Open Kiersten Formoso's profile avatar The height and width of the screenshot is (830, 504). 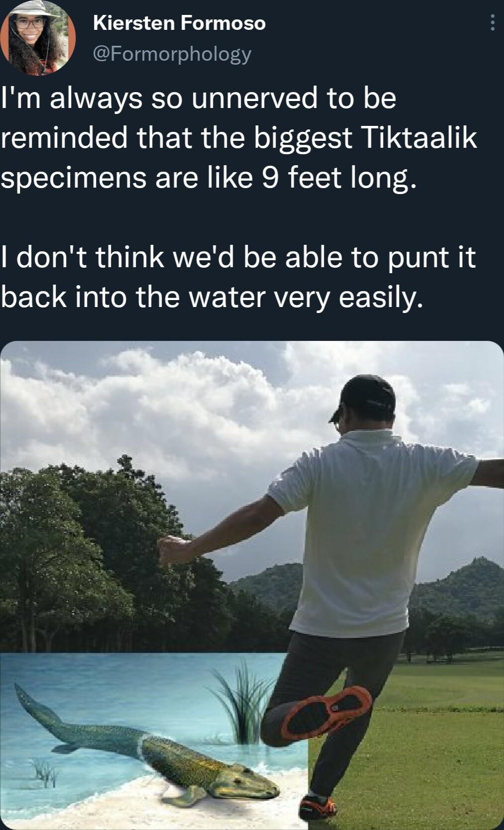click(x=38, y=38)
